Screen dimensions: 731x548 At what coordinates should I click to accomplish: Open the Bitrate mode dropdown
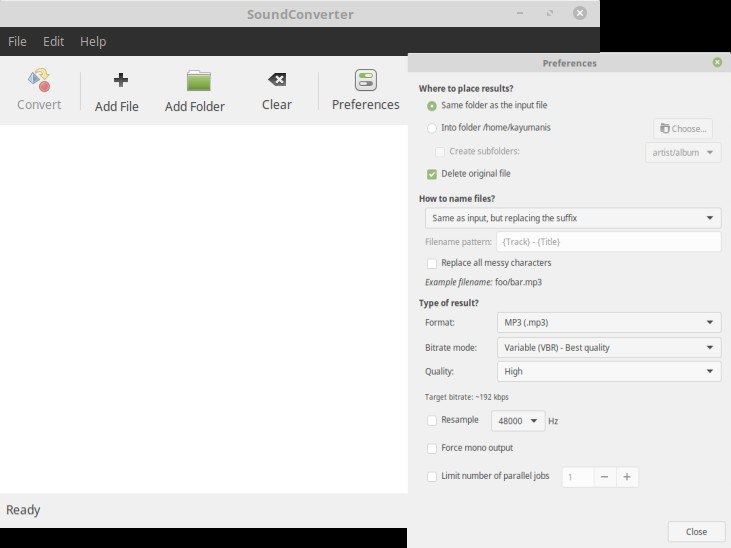pos(609,347)
